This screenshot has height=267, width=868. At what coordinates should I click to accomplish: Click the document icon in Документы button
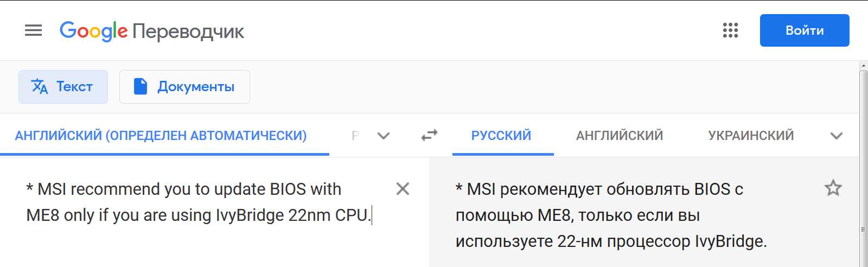[141, 86]
